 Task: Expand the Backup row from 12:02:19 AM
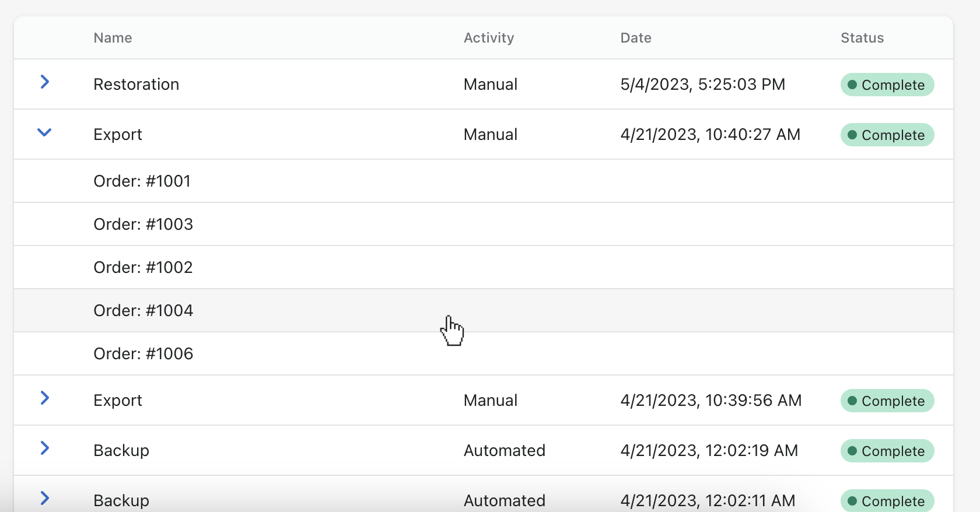(x=44, y=448)
